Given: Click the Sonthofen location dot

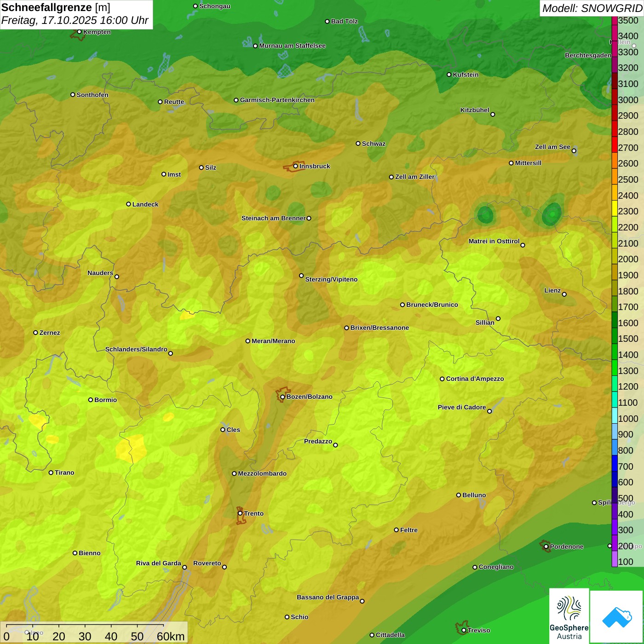Looking at the screenshot, I should (x=73, y=95).
